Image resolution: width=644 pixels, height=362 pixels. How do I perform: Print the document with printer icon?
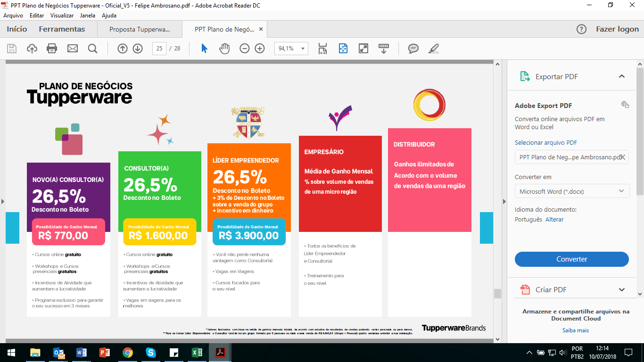52,49
